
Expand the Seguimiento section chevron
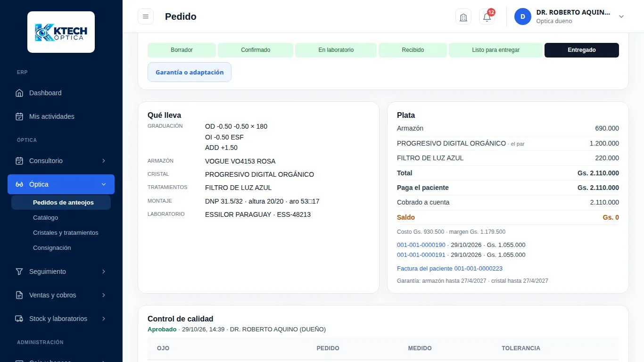104,271
